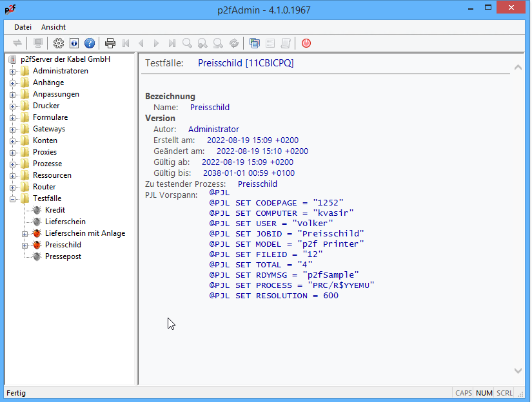Click heading Preisschild [11CBICPQ]
The image size is (532, 402).
[x=246, y=63]
